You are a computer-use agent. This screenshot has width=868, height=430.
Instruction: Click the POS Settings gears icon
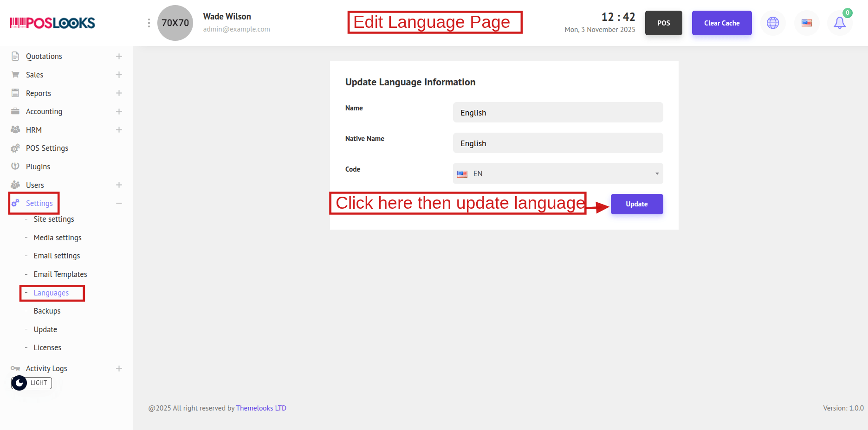point(15,148)
